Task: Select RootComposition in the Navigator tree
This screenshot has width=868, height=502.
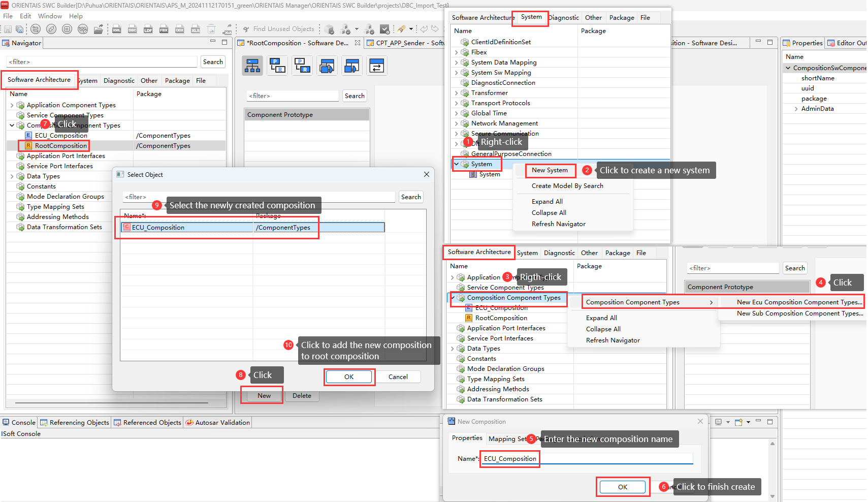Action: tap(60, 146)
